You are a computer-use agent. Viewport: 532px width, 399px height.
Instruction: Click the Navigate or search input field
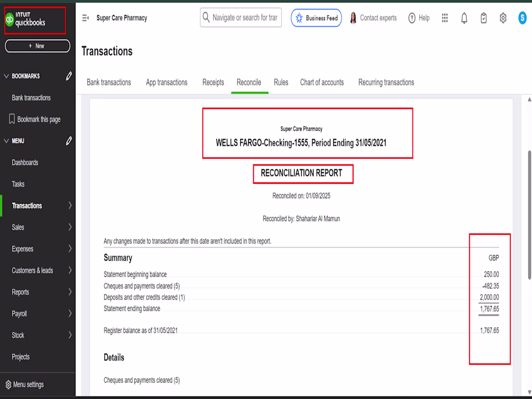241,17
